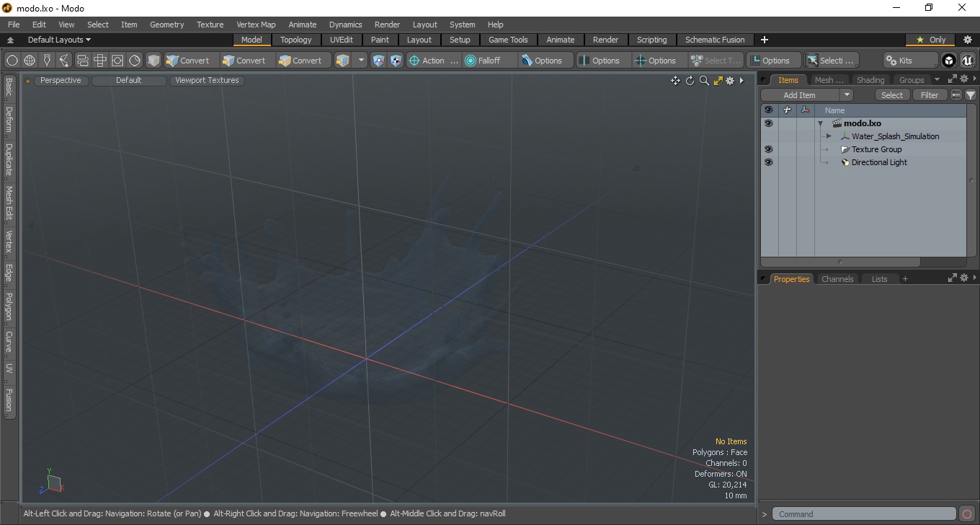Toggle visibility eye of Texture Group
Screen dimensions: 980x525
tap(768, 149)
